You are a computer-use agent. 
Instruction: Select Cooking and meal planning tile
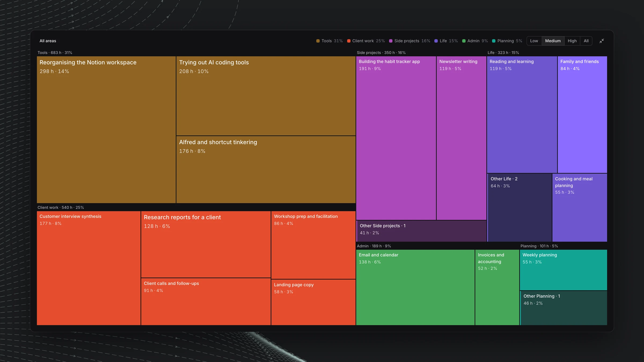pos(580,208)
